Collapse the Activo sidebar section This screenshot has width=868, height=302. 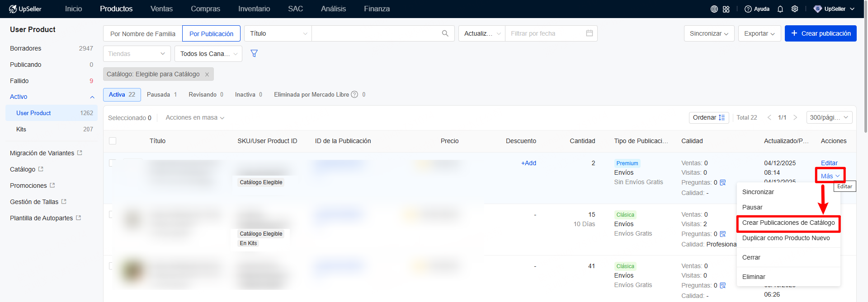pyautogui.click(x=92, y=97)
